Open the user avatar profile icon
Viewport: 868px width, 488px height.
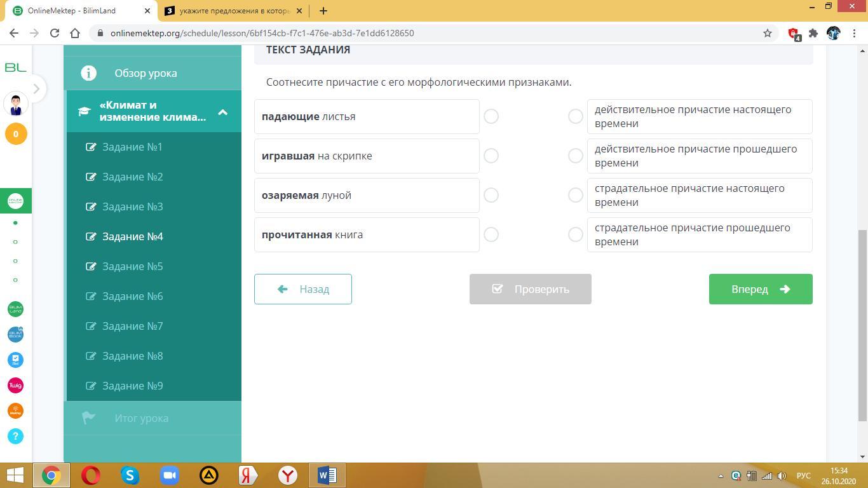(x=16, y=103)
